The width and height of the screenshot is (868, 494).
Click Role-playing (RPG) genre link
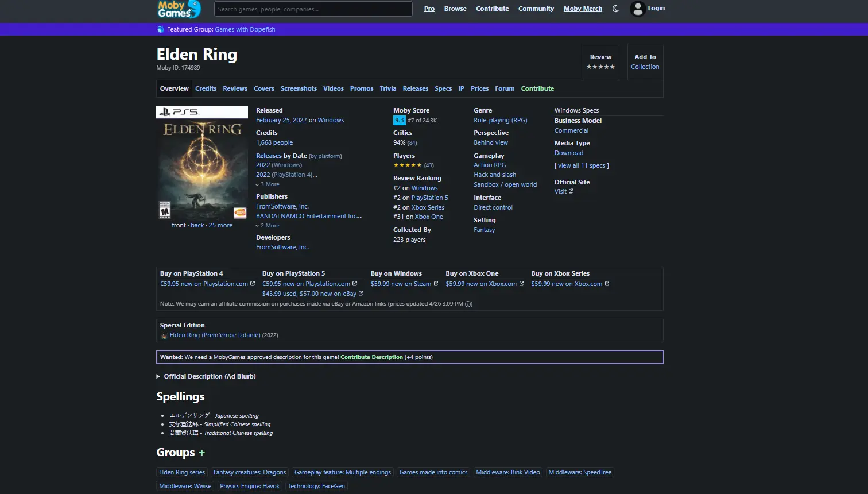click(x=501, y=120)
